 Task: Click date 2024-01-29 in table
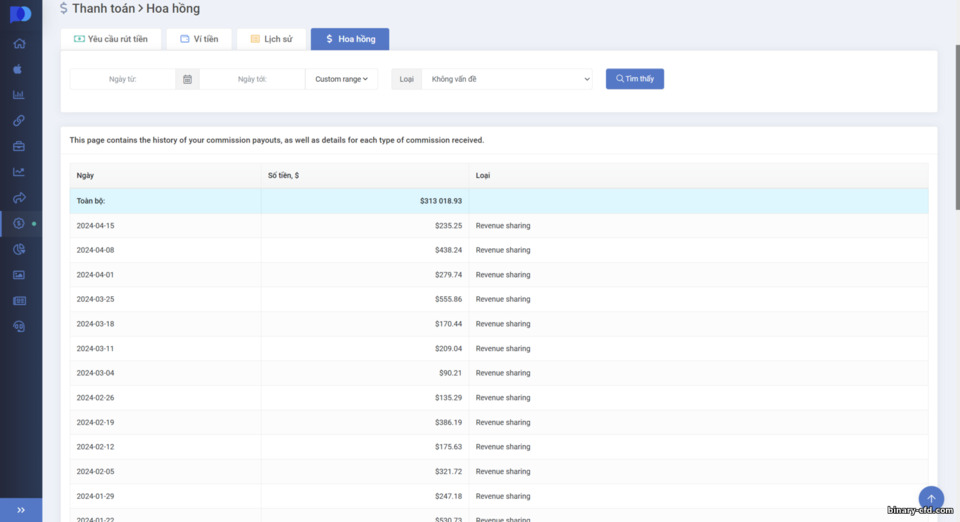[x=95, y=496]
